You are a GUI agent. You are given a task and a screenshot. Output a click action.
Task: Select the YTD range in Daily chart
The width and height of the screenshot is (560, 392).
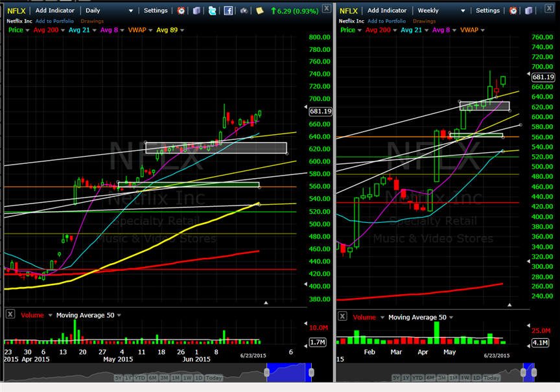point(140,378)
